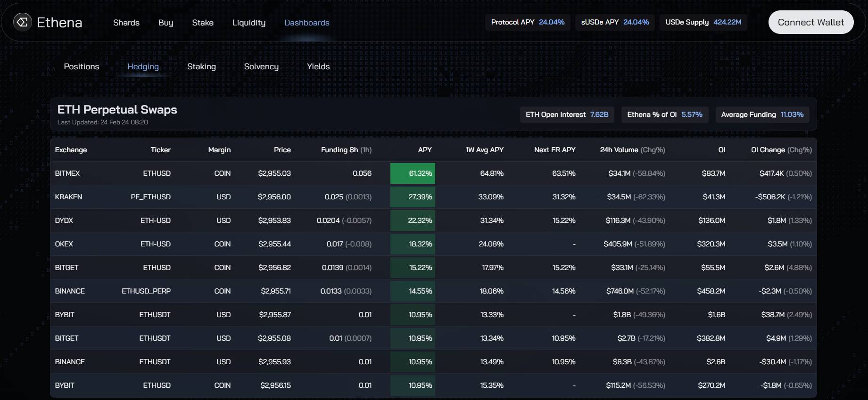This screenshot has height=400, width=868.
Task: Switch to the Positions tab
Action: (x=82, y=66)
